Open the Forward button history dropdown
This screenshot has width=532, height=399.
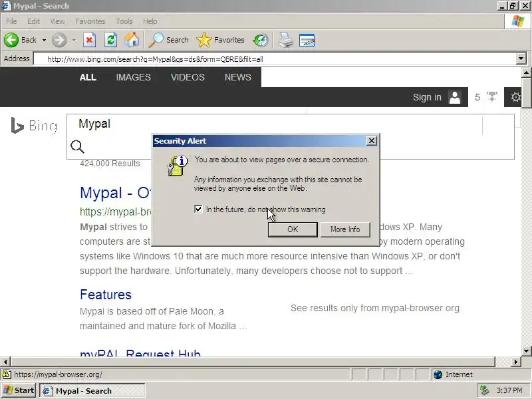pos(74,40)
